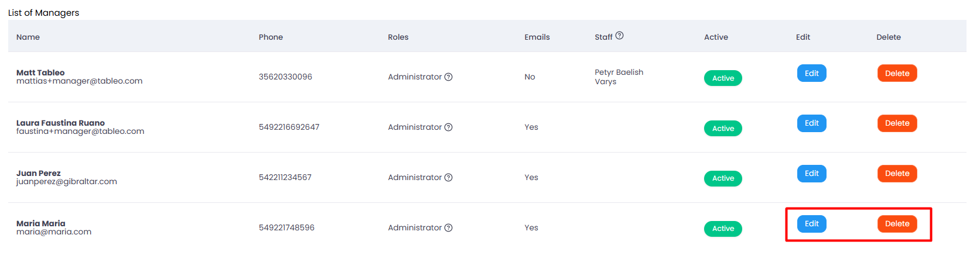Click Administrator help icon in Laura Faustina Ruano row
980x259 pixels.
(x=448, y=127)
